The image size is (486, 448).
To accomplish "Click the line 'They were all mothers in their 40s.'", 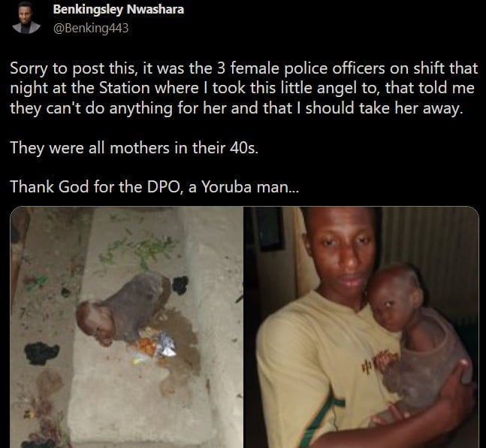I will pos(134,147).
